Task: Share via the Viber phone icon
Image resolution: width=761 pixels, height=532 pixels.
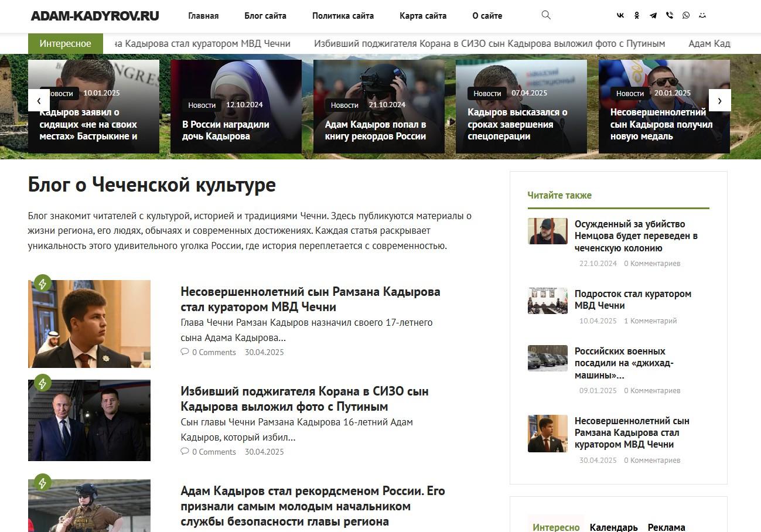Action: pos(670,16)
